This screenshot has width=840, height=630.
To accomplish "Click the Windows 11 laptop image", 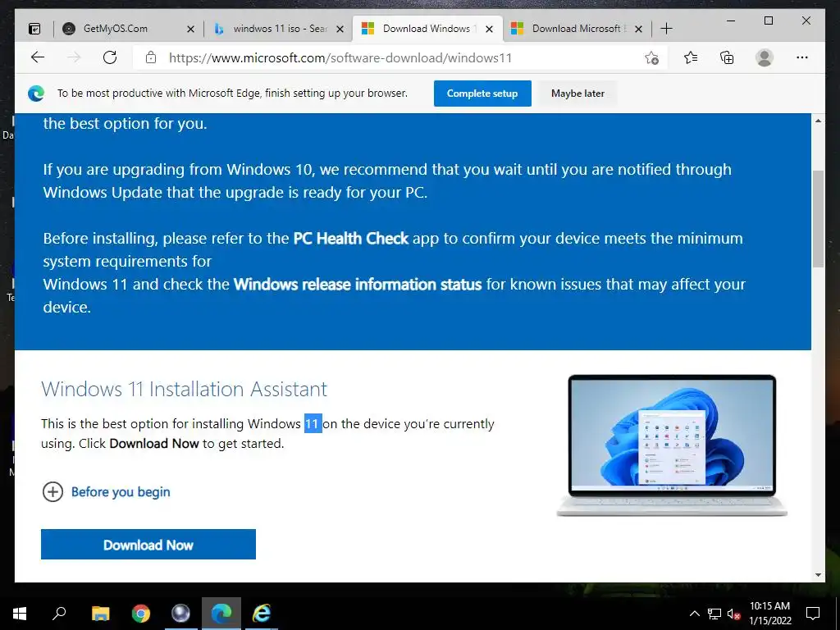I will (x=672, y=445).
